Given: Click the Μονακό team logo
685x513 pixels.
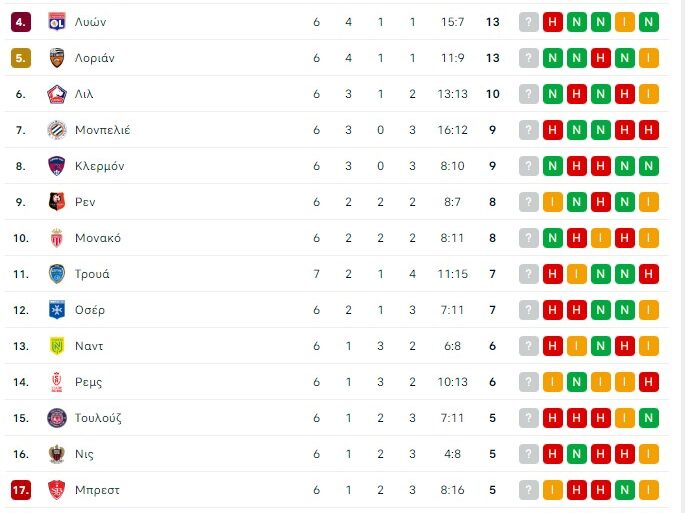Looking at the screenshot, I should click(56, 238).
